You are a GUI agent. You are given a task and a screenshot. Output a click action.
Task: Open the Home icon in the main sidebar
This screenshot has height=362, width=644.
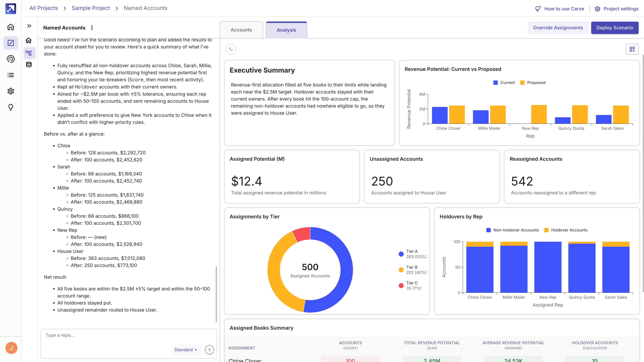click(x=11, y=27)
